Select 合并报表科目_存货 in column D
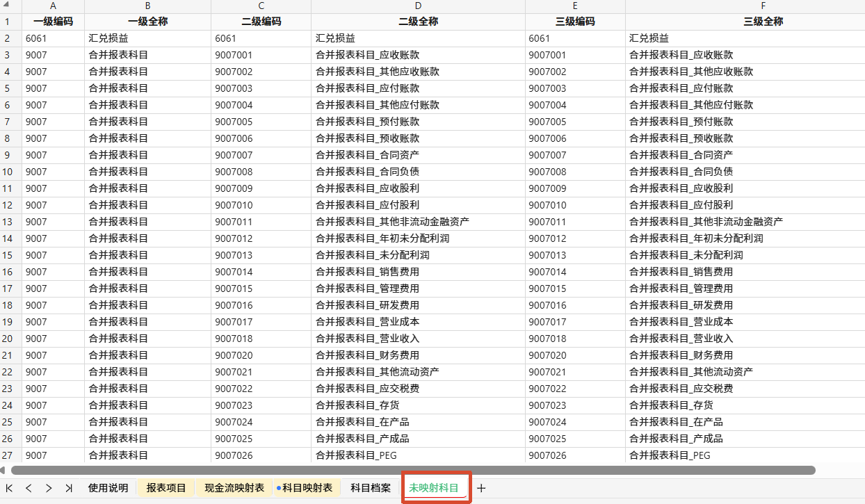865x504 pixels. coord(418,405)
